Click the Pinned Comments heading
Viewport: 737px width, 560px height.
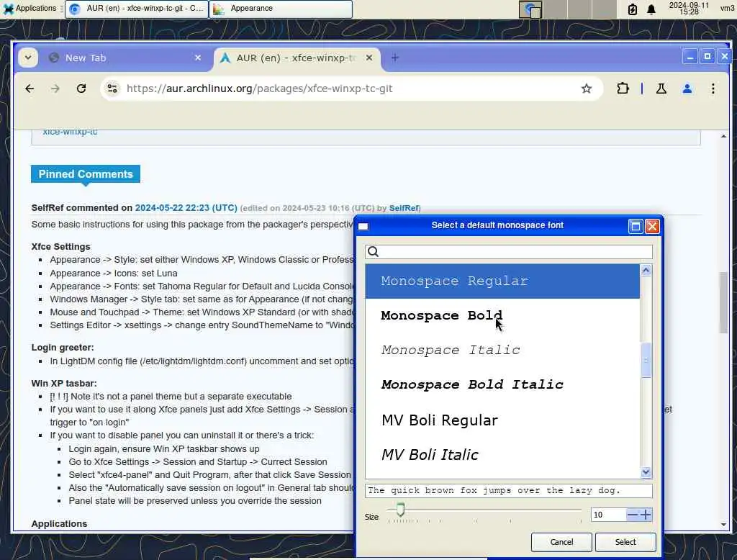(x=86, y=174)
